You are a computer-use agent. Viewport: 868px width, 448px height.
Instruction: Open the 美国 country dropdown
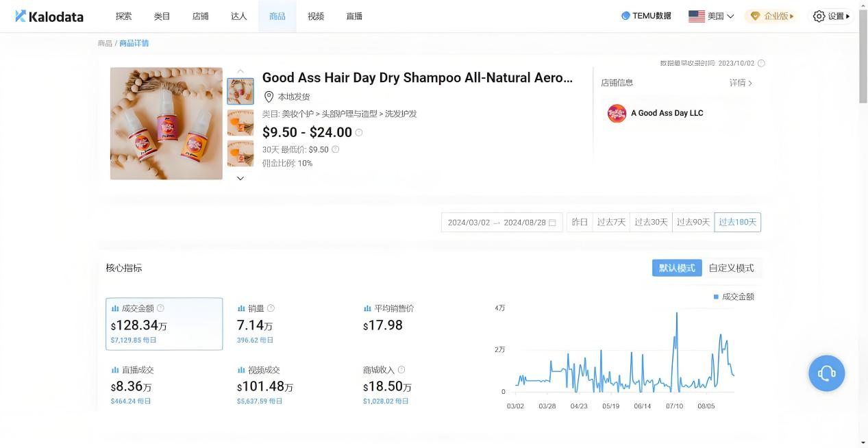tap(711, 16)
